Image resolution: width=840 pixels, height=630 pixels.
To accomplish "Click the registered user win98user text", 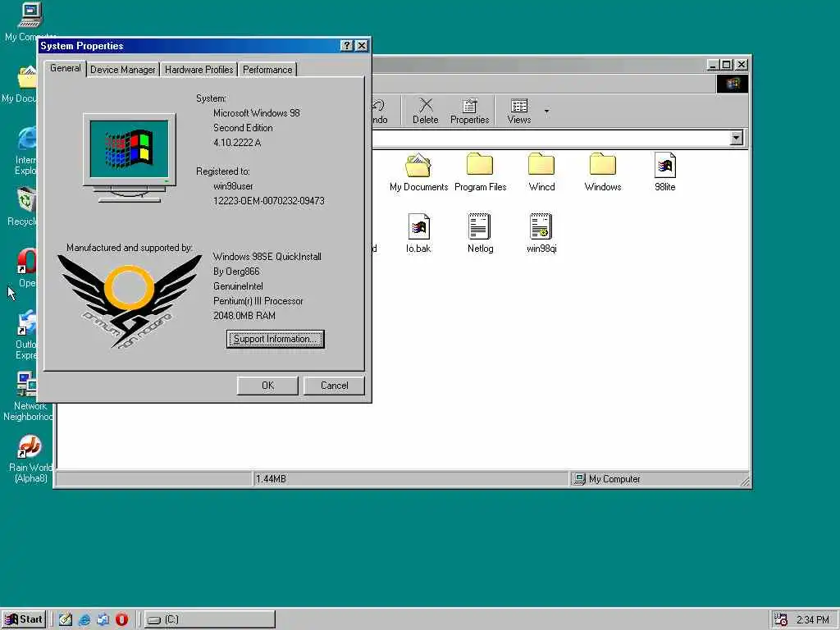I will [233, 186].
